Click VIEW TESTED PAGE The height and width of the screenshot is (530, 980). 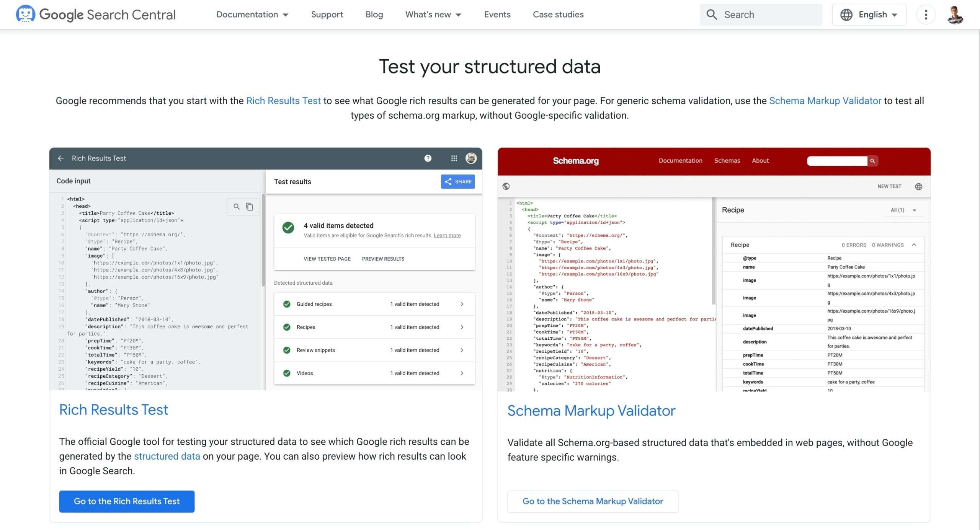tap(327, 259)
